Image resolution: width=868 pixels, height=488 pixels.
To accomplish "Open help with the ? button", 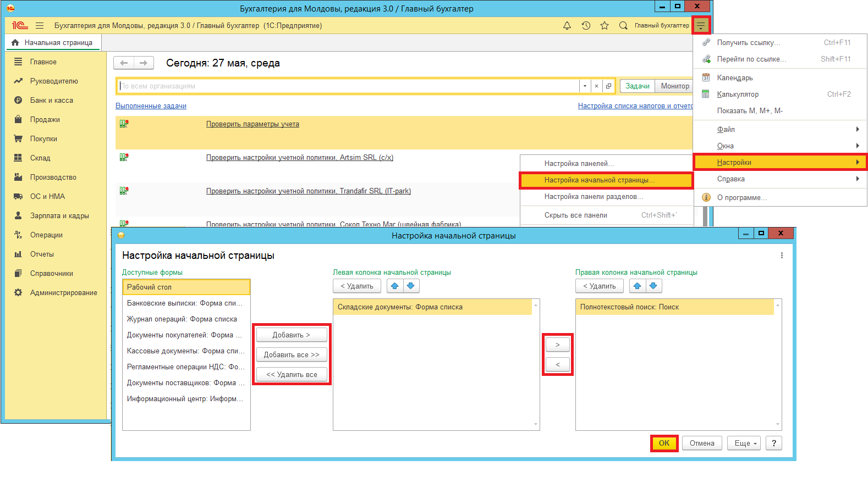I will tap(774, 443).
